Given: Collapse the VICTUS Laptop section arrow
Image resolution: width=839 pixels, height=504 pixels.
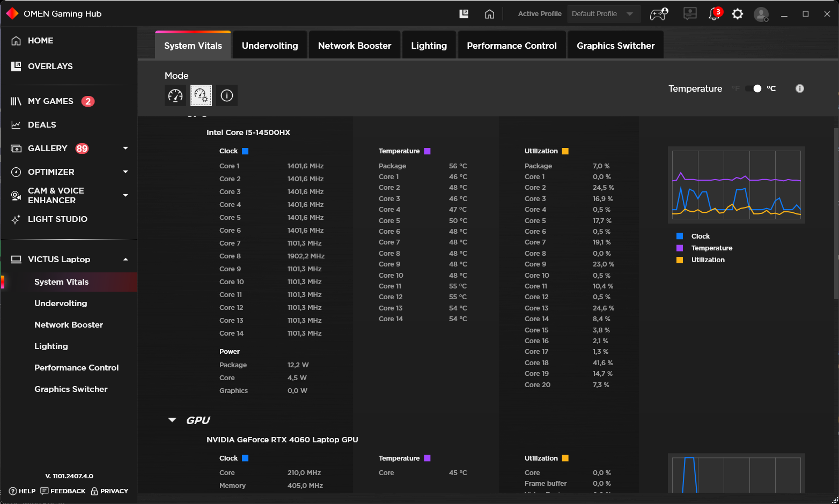Looking at the screenshot, I should [126, 260].
